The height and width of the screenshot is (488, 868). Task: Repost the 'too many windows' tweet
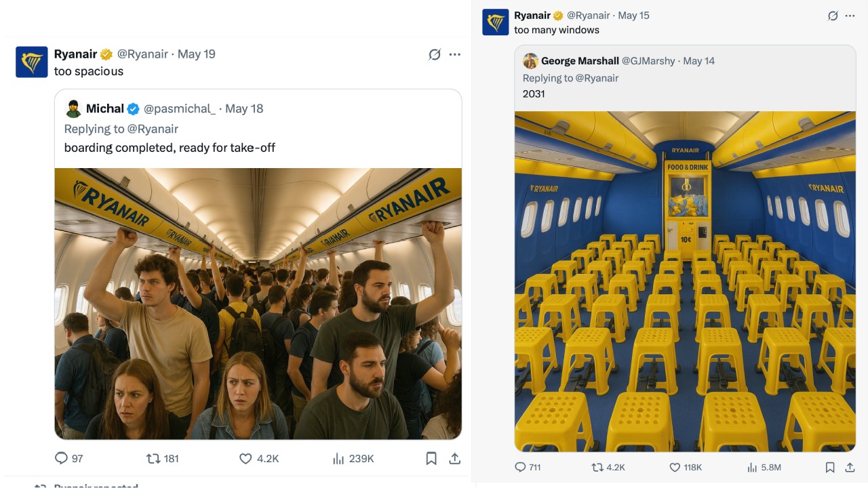click(x=597, y=467)
